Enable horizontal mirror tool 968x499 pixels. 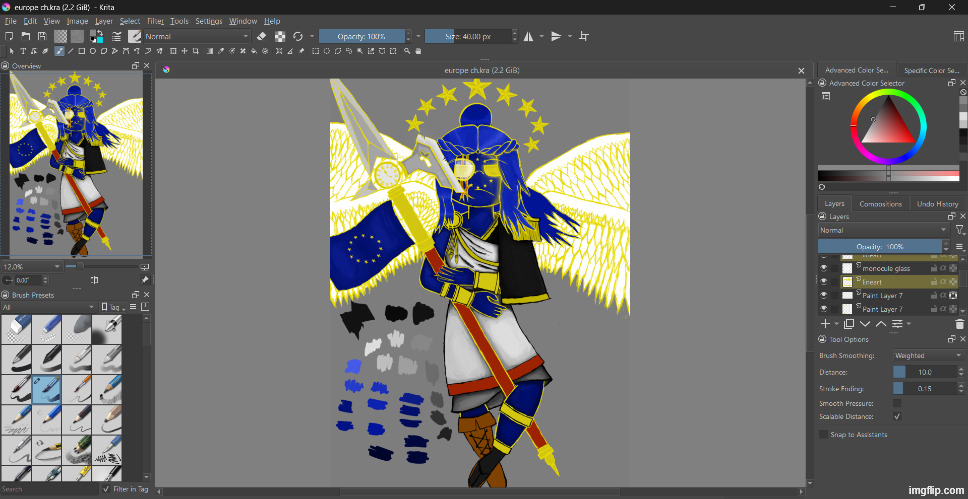(x=528, y=36)
